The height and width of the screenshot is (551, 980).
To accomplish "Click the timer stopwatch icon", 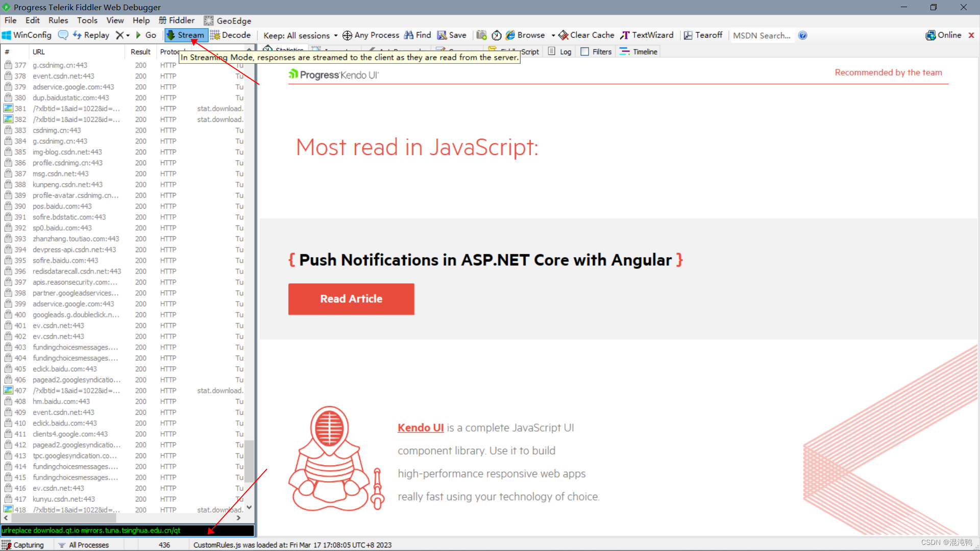I will [496, 35].
